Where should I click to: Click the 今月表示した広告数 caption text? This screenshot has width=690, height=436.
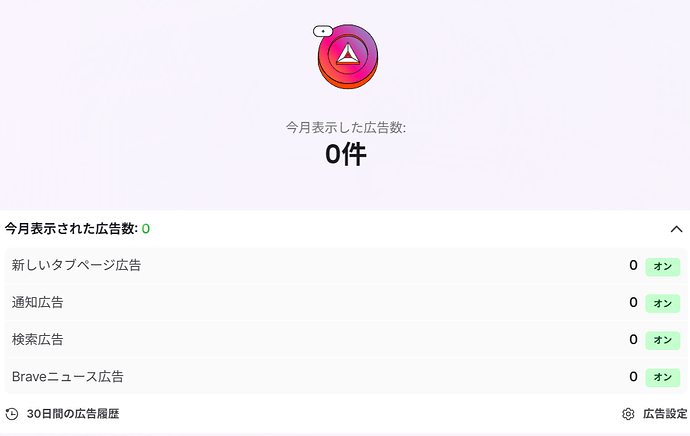pos(345,128)
